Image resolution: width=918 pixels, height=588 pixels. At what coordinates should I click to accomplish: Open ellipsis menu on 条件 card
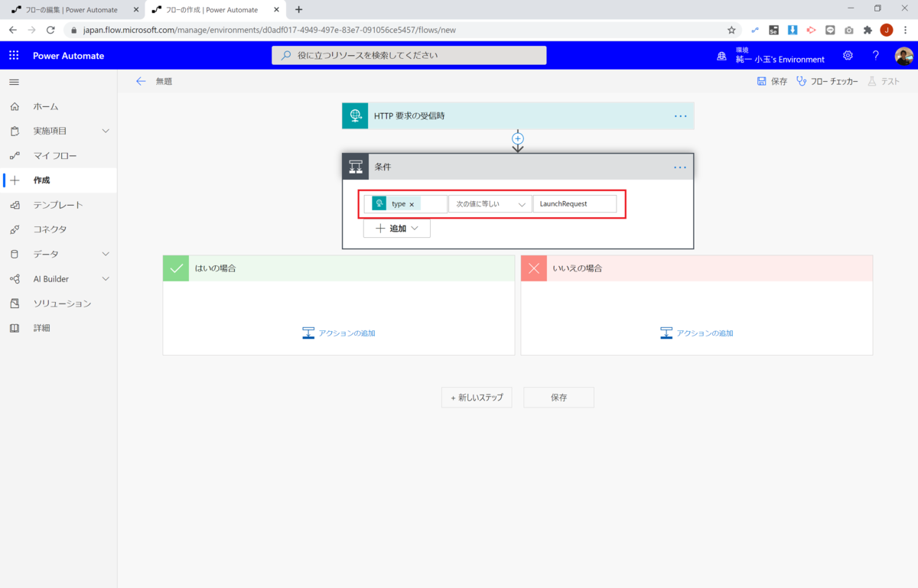(680, 167)
